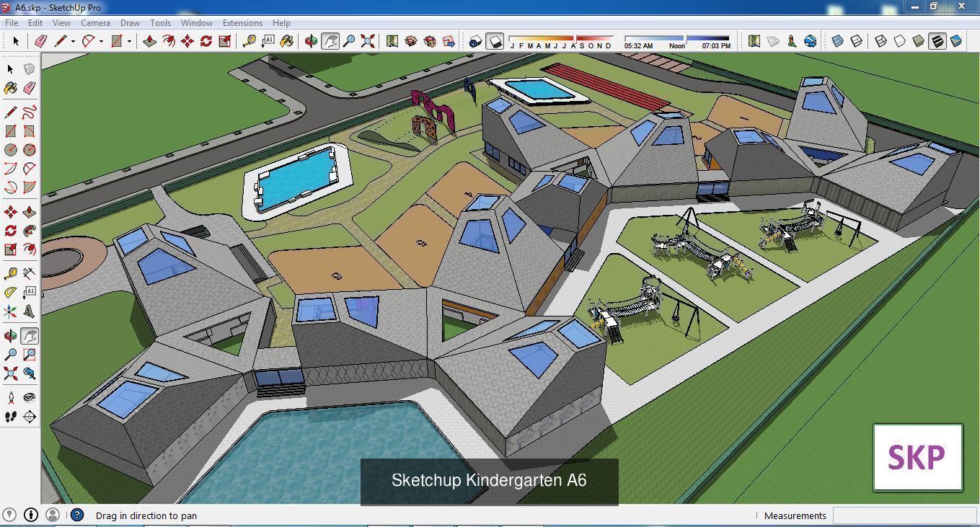Select the Rotate tool in top toolbar
Viewport: 980px width, 527px height.
pos(206,41)
